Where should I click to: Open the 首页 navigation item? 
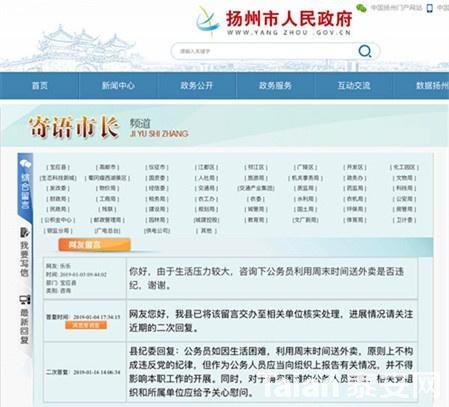pos(40,86)
